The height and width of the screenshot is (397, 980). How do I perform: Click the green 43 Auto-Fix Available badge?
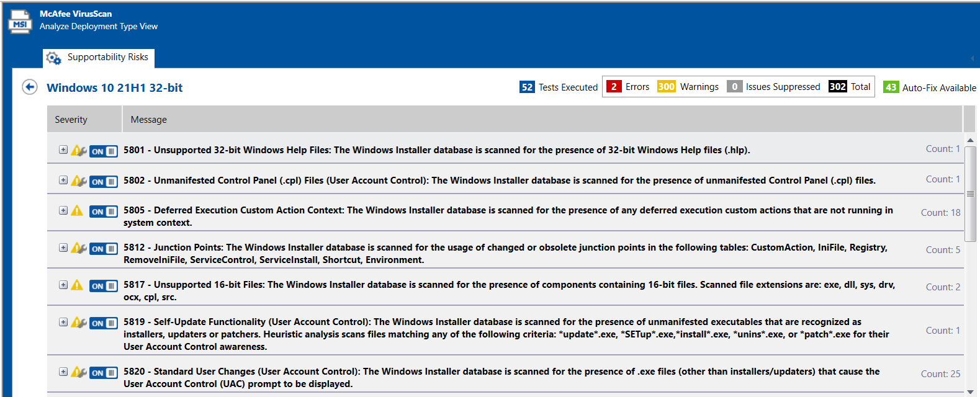point(891,87)
